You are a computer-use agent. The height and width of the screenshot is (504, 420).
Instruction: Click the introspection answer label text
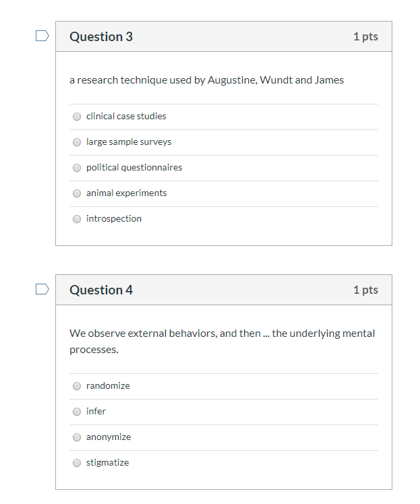tap(114, 218)
